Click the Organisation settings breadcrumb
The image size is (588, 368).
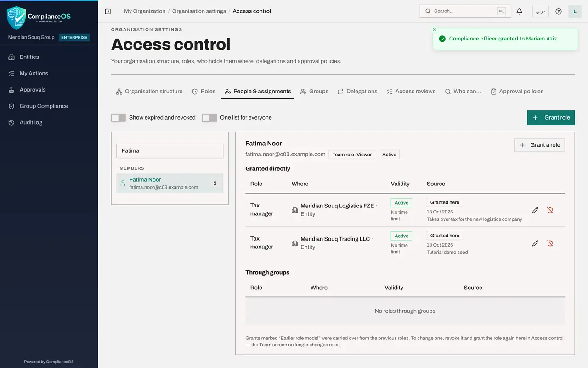(199, 11)
